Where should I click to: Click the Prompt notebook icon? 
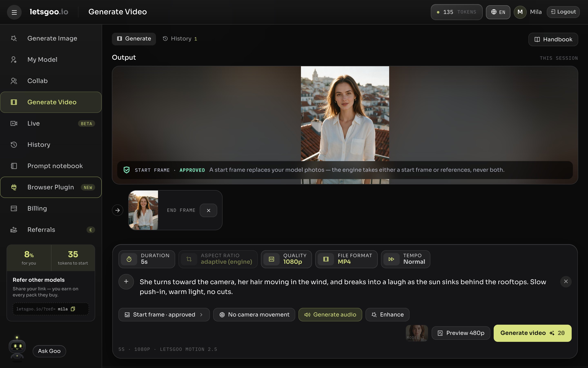tap(14, 166)
